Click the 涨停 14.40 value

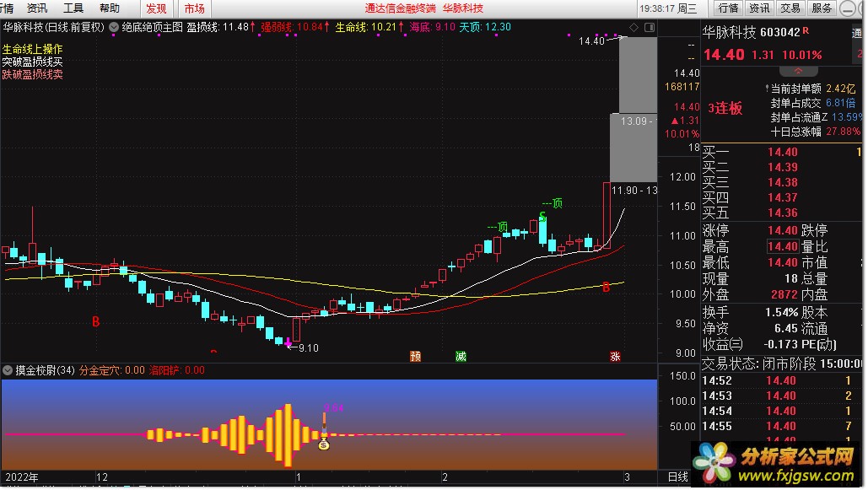783,230
